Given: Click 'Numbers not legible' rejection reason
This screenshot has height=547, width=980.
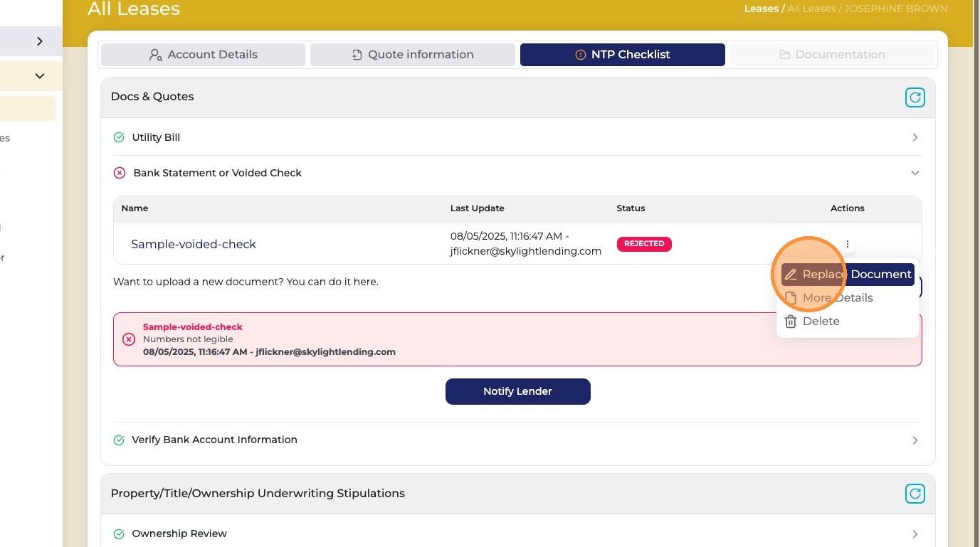Looking at the screenshot, I should (x=188, y=339).
